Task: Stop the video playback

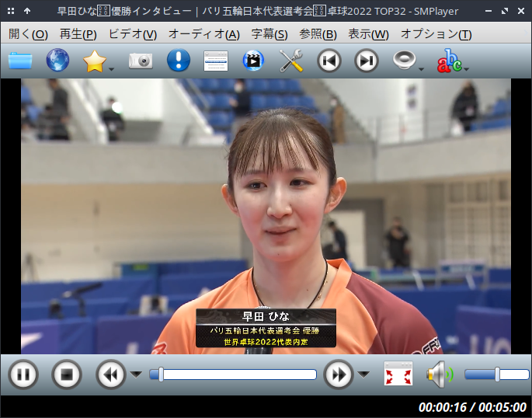Action: point(67,374)
